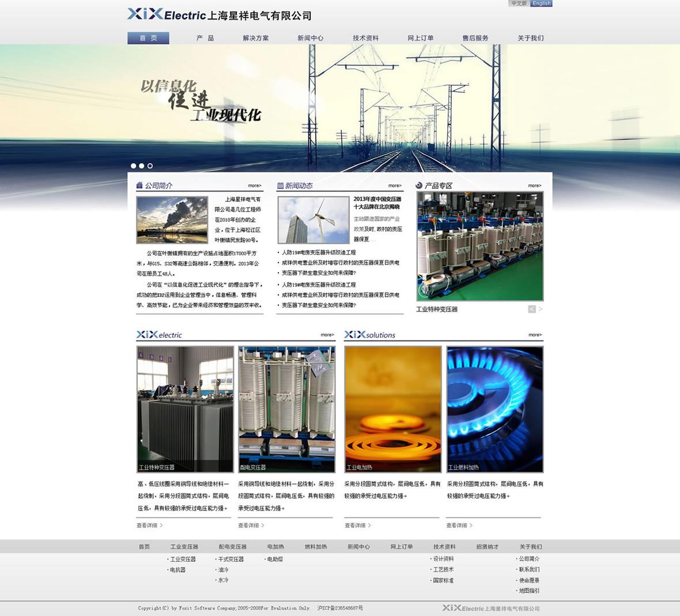Expand more> in the 公司简介 section
The width and height of the screenshot is (680, 616).
click(x=255, y=186)
